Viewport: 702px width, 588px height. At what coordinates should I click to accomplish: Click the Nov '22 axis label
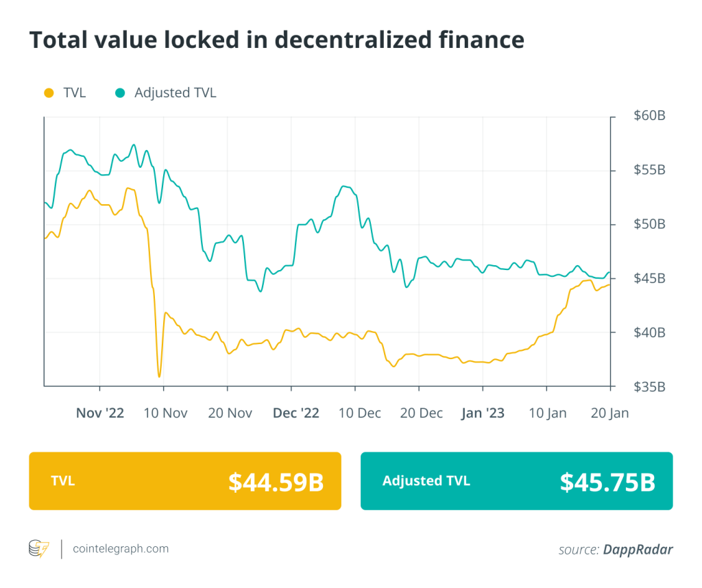[x=100, y=413]
